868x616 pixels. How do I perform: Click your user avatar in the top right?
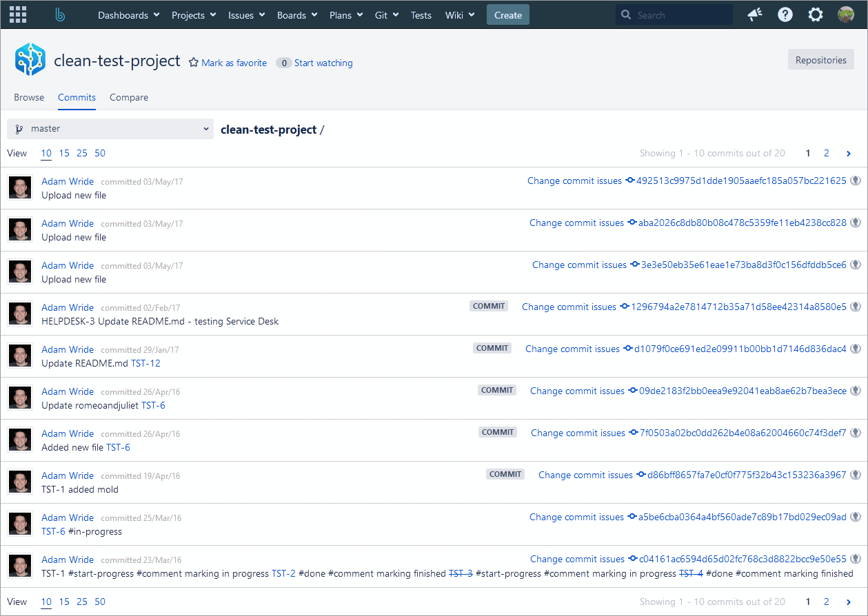(846, 14)
